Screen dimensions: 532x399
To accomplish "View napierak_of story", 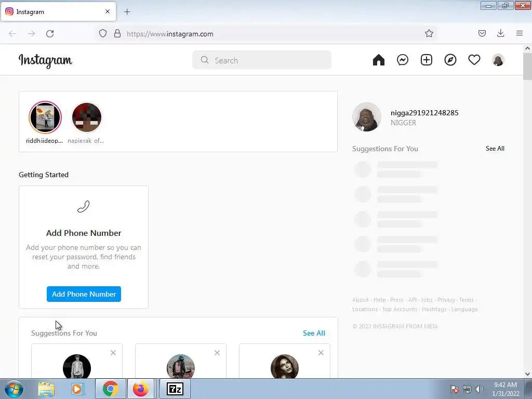I will (x=87, y=117).
